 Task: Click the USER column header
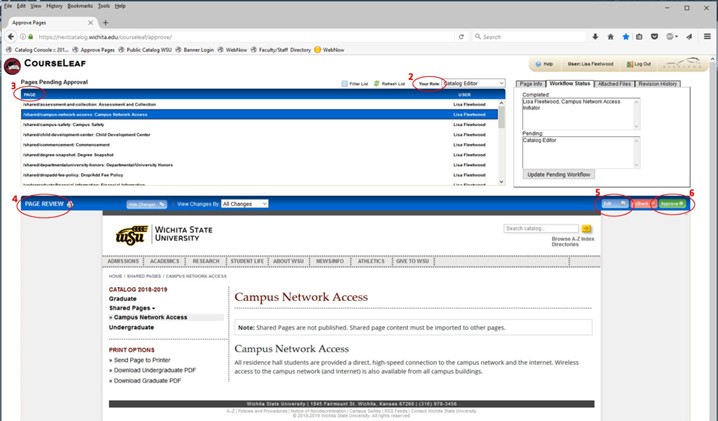pos(464,95)
